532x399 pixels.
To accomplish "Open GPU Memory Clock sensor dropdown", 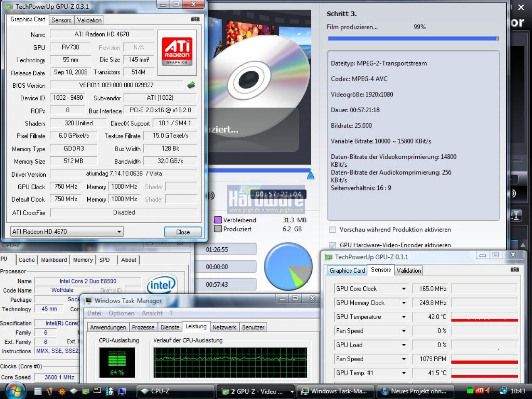I will point(404,303).
